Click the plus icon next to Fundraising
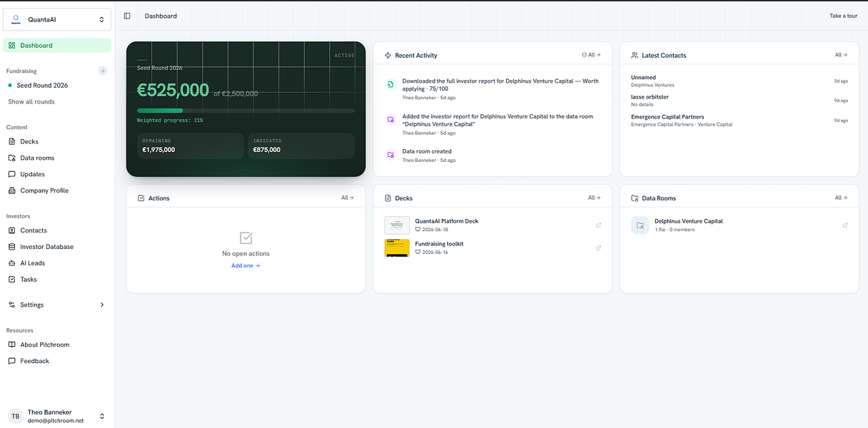Image resolution: width=868 pixels, height=428 pixels. point(103,71)
